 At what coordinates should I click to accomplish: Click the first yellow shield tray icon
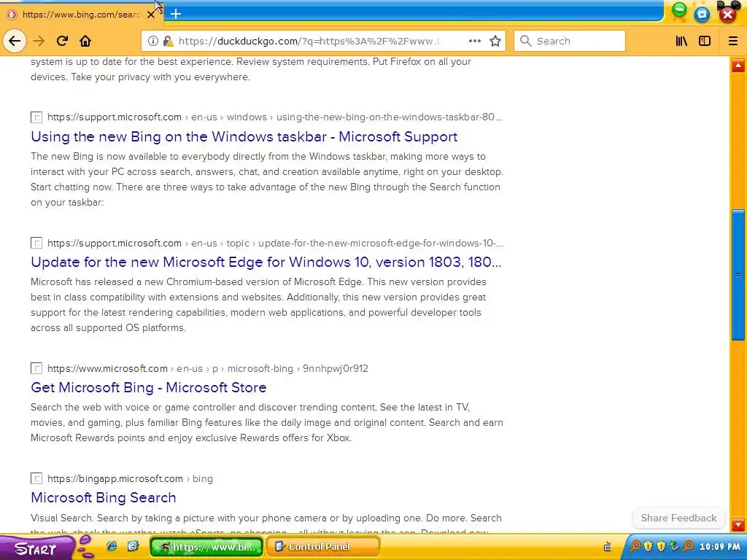click(x=648, y=546)
